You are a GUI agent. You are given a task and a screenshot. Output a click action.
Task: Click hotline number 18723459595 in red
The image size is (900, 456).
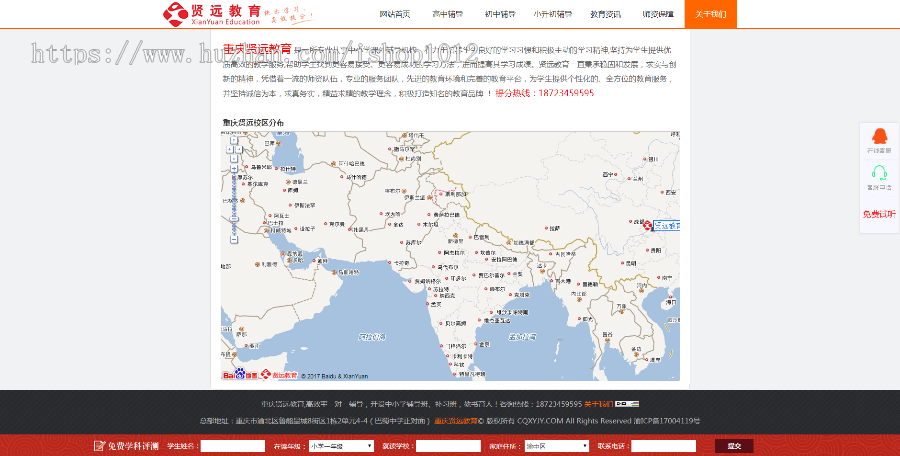pos(566,92)
